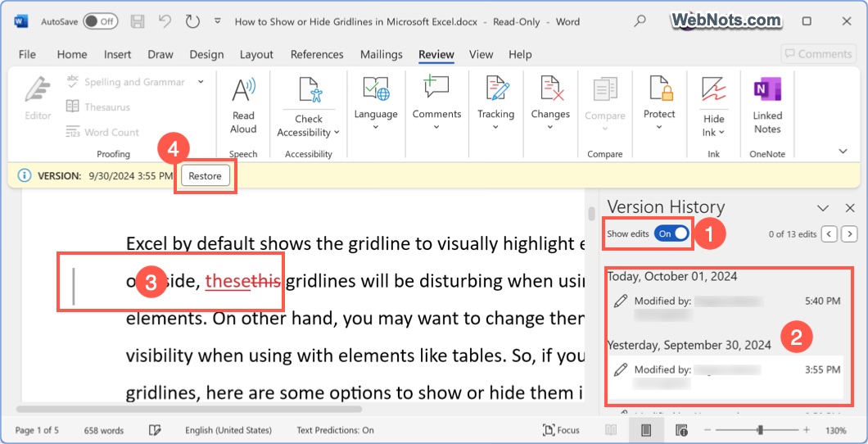
Task: Click the 'Page 1 of 5' status
Action: point(37,430)
